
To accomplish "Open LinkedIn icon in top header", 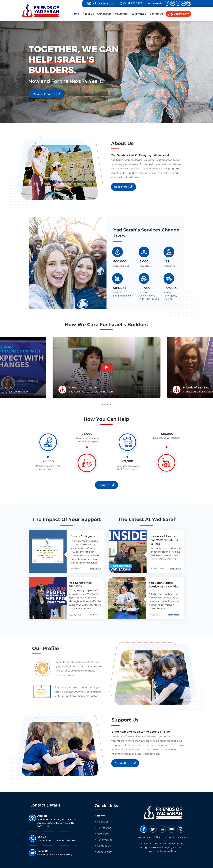I will point(178,3).
